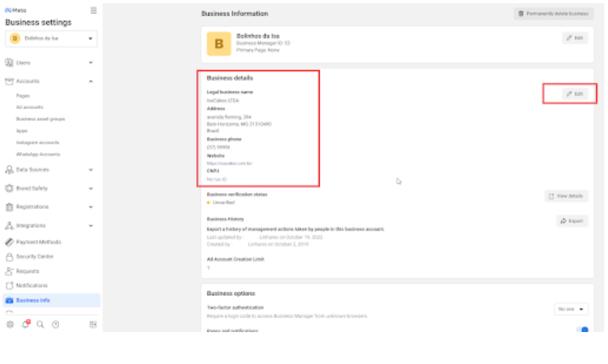Open the help question mark icon

(x=56, y=324)
